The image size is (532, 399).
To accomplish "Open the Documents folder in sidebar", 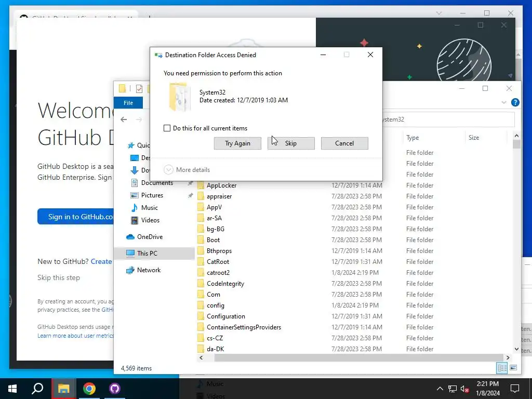I will click(157, 183).
